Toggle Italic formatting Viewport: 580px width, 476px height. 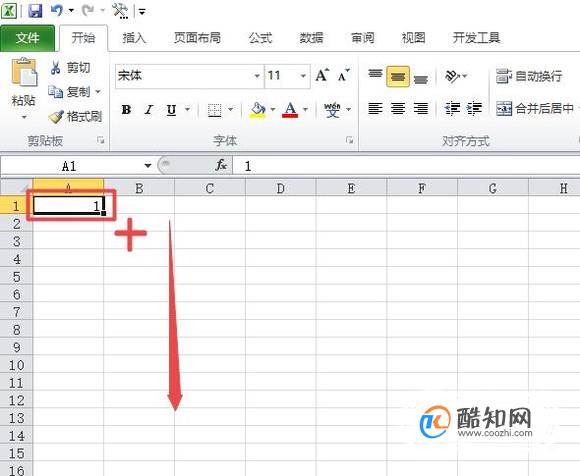[149, 109]
